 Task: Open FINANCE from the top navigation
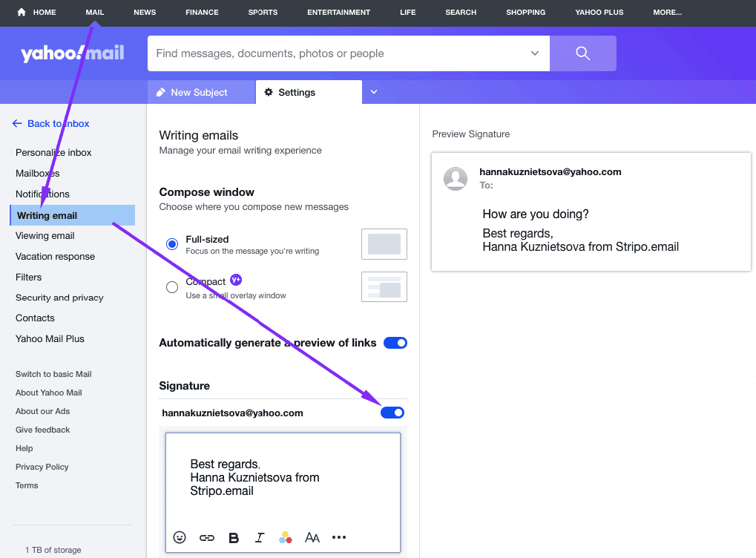coord(202,12)
